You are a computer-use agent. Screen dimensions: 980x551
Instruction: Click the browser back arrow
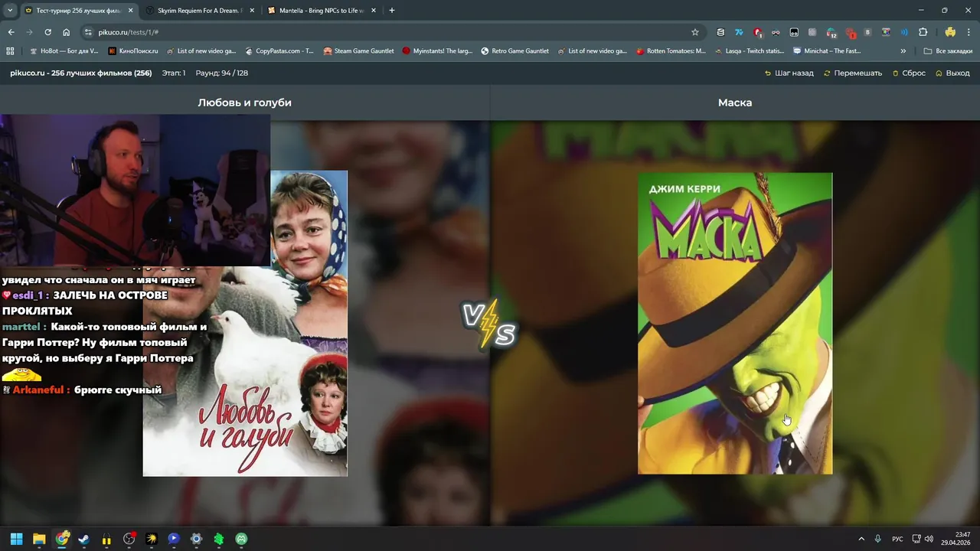click(x=11, y=32)
